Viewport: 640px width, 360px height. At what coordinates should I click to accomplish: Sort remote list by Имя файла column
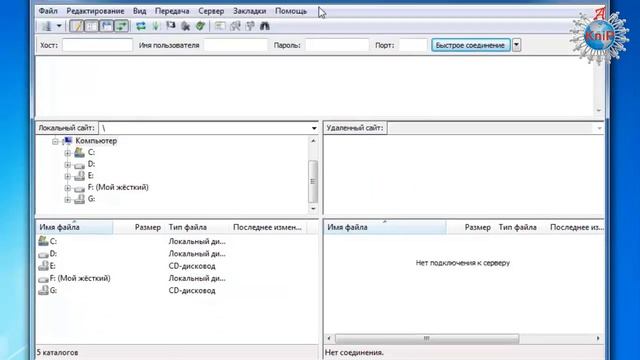click(385, 227)
